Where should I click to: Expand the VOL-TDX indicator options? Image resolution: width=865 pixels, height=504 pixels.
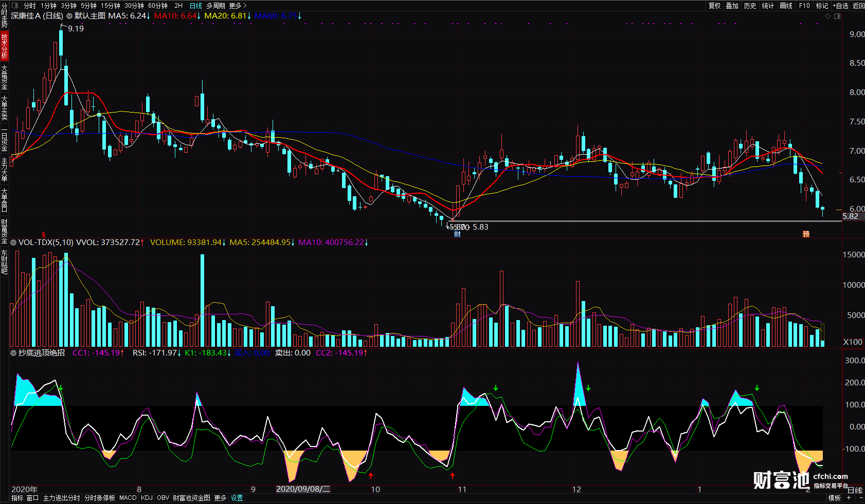pyautogui.click(x=13, y=242)
